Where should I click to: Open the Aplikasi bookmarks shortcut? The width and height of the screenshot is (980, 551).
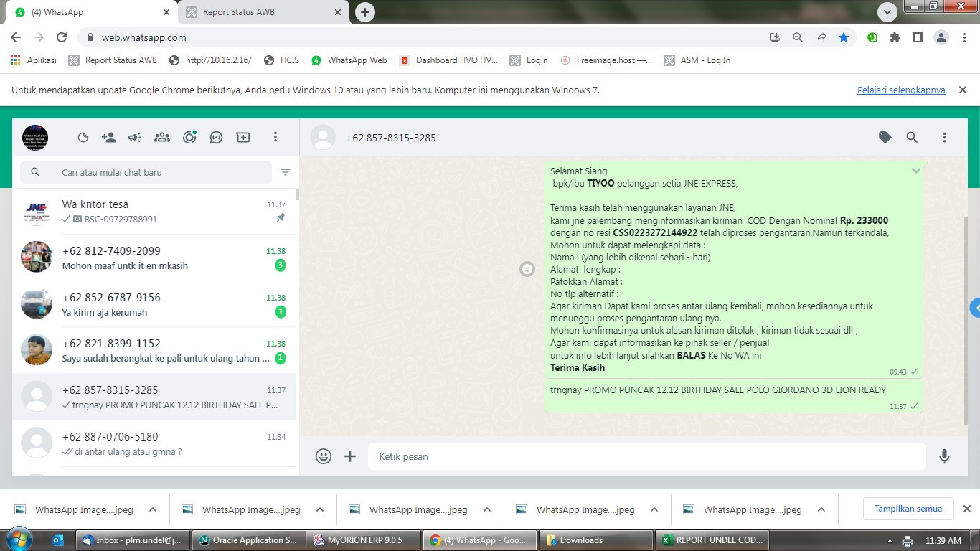point(34,60)
